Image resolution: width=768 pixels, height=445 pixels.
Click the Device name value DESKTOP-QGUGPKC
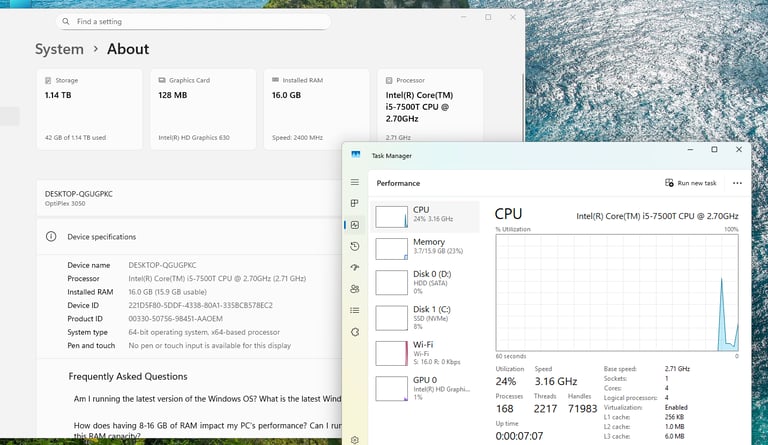[x=162, y=265]
